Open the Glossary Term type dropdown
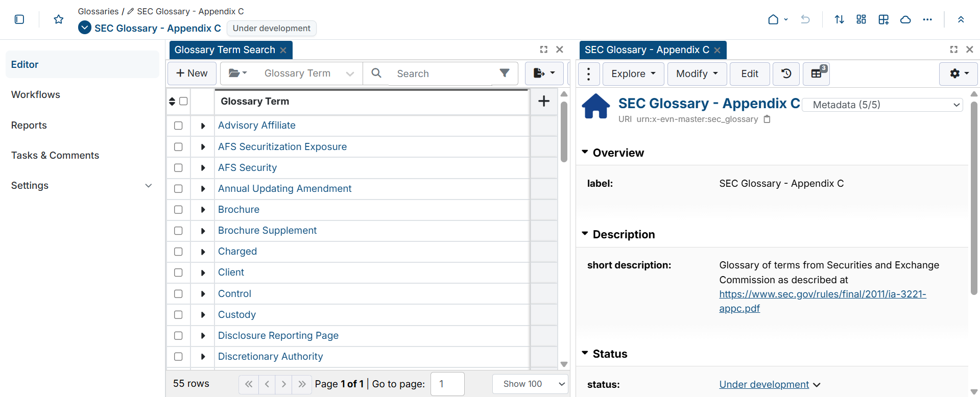Screen dimensions: 980x397 [x=308, y=73]
